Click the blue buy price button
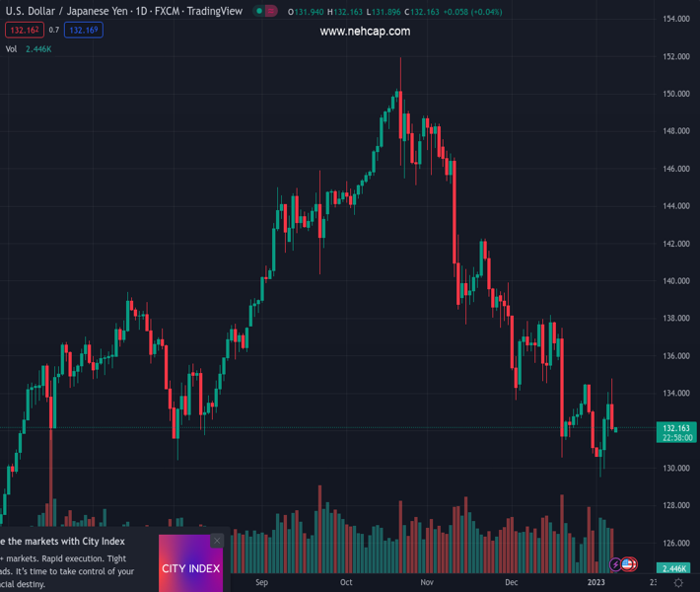Viewport: 700px width, 592px height. (x=84, y=30)
